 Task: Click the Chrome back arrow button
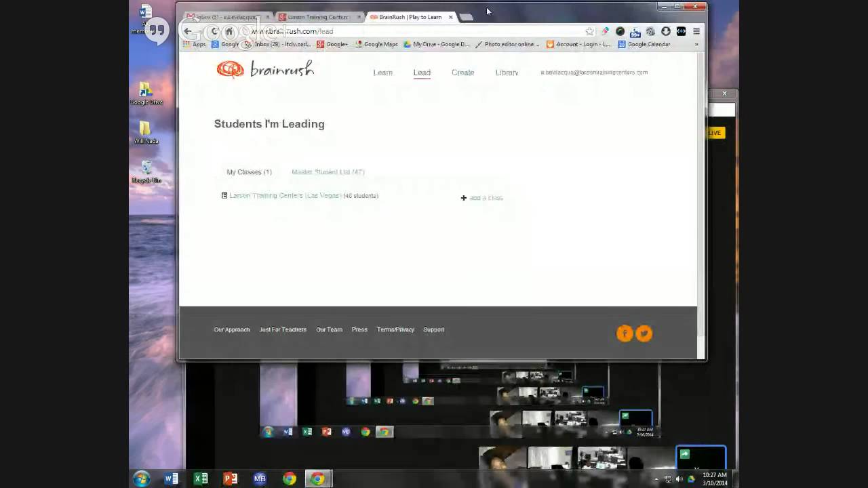188,31
